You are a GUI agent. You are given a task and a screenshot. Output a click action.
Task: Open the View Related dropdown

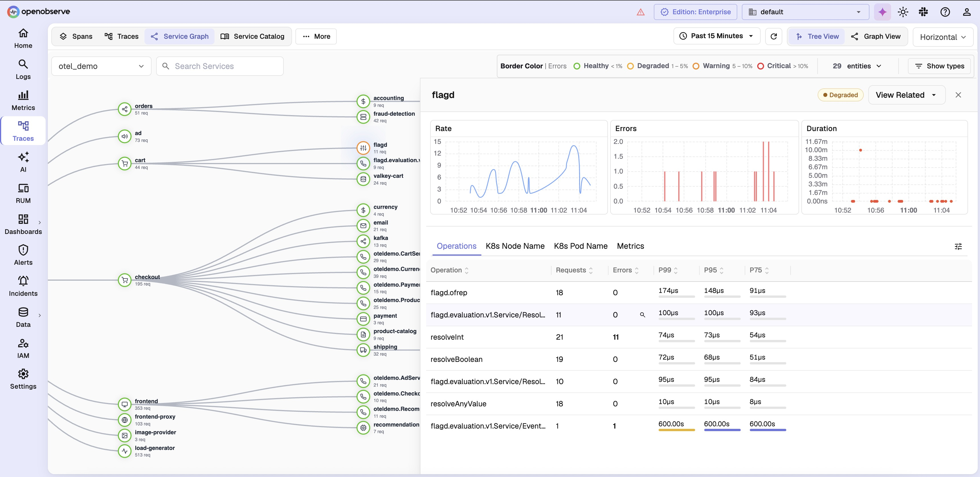pyautogui.click(x=906, y=95)
